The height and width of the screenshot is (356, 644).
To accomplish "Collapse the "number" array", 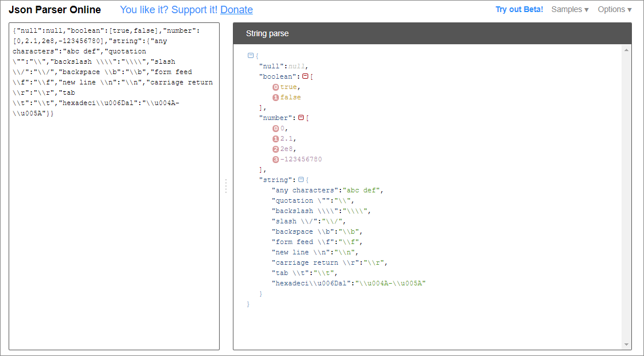I will (x=301, y=118).
